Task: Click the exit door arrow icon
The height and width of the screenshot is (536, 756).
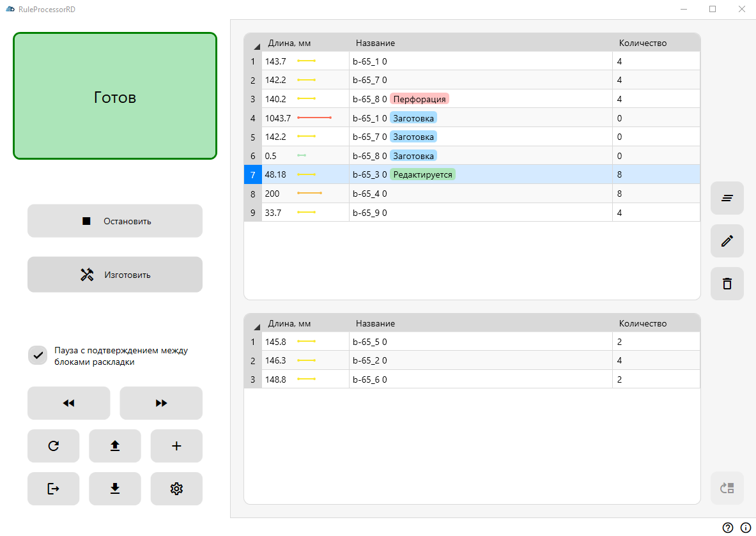Action: click(53, 489)
